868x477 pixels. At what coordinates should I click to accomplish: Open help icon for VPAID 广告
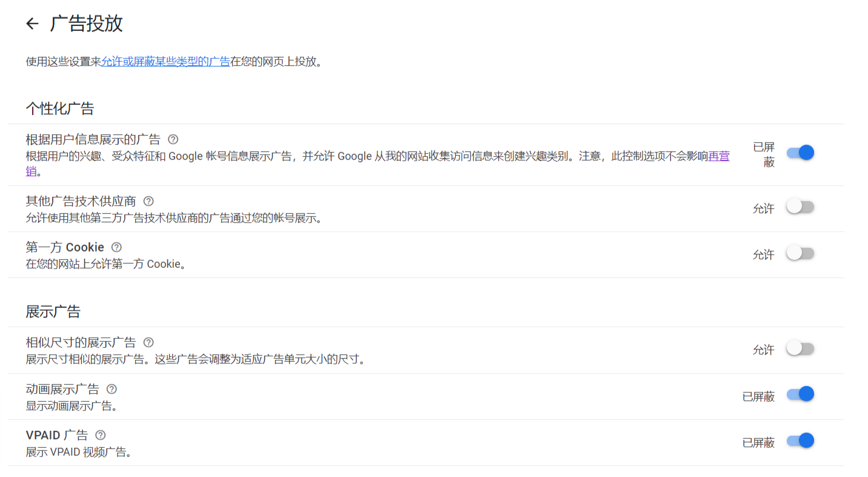[100, 435]
